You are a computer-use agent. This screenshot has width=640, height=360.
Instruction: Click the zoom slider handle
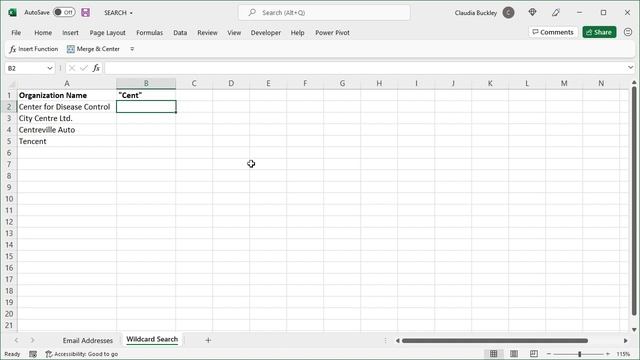point(580,354)
